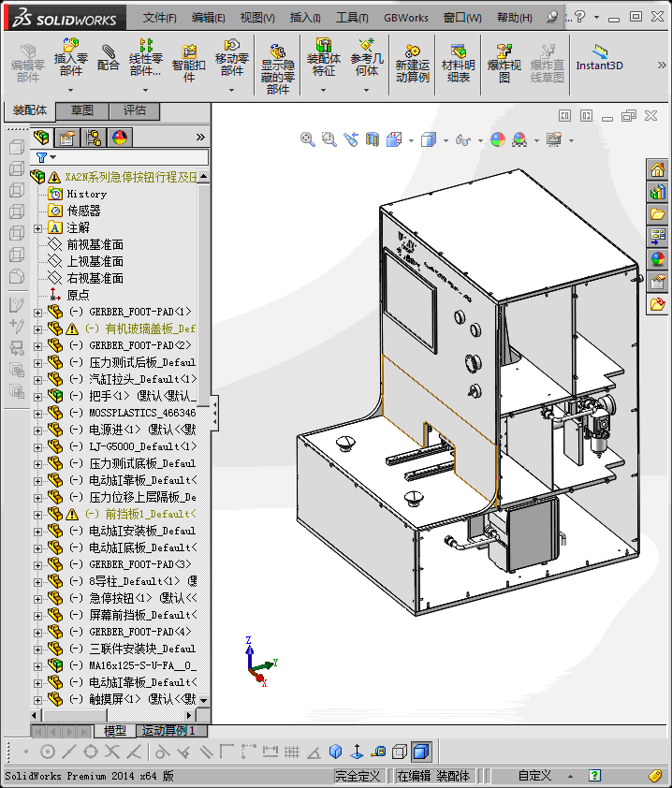The image size is (672, 788).
Task: Click the View Settings icon
Action: click(x=554, y=139)
